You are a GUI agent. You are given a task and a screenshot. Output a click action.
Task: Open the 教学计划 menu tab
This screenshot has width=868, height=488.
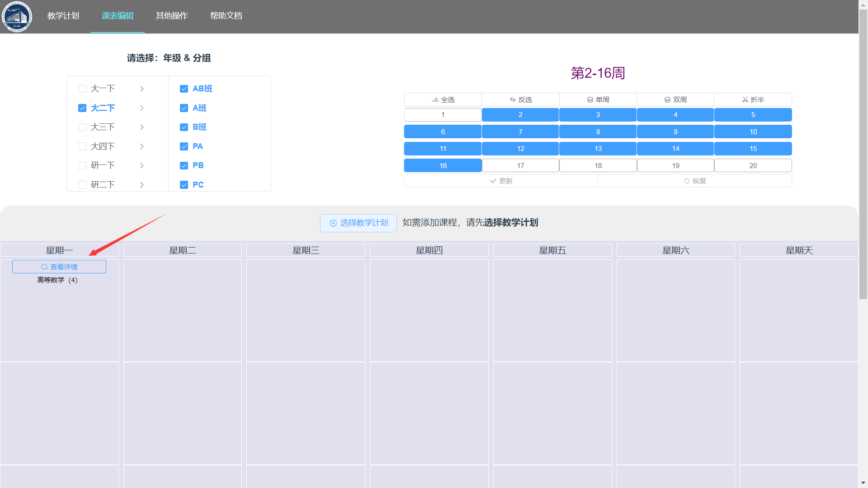(63, 16)
